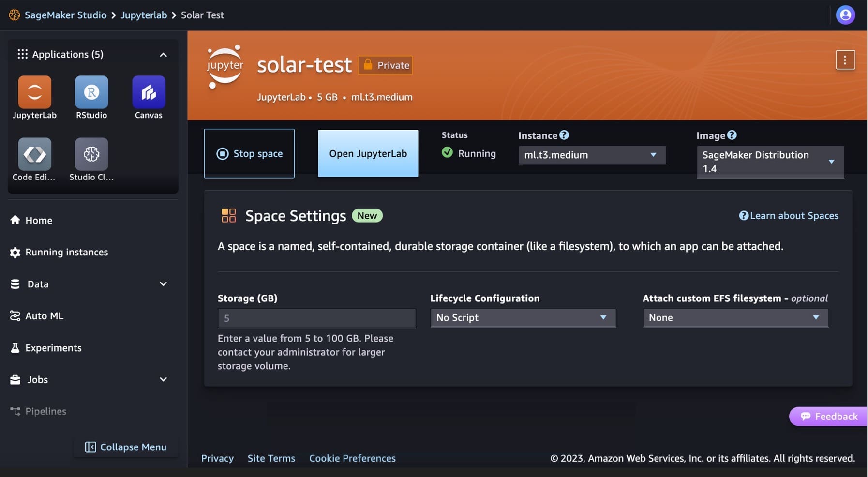
Task: Click the Collapse Menu button
Action: [x=126, y=447]
